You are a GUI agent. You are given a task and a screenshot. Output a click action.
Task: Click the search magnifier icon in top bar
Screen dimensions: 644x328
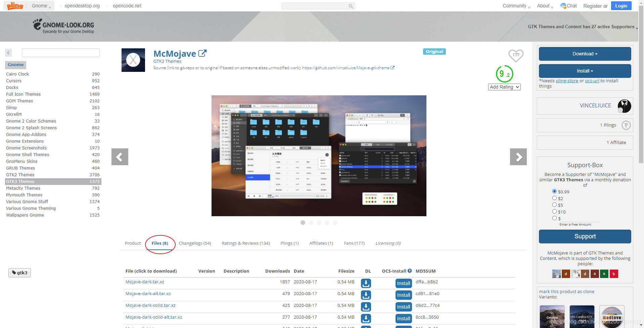pos(351,6)
